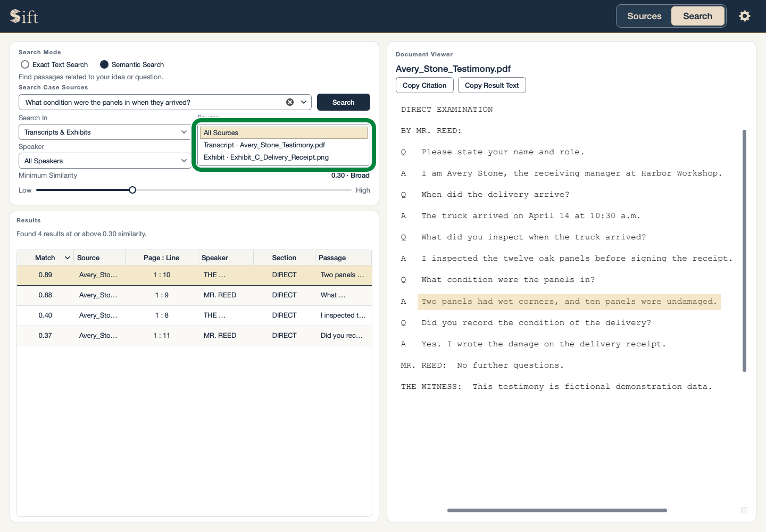Click the dark Search button

344,102
